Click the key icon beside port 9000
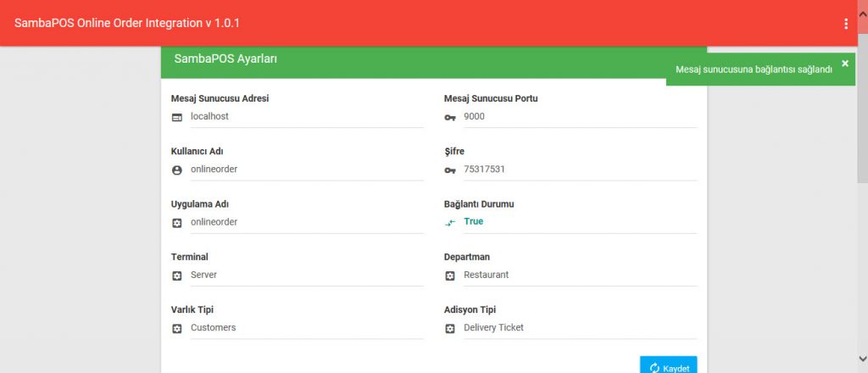The width and height of the screenshot is (868, 373). click(450, 117)
